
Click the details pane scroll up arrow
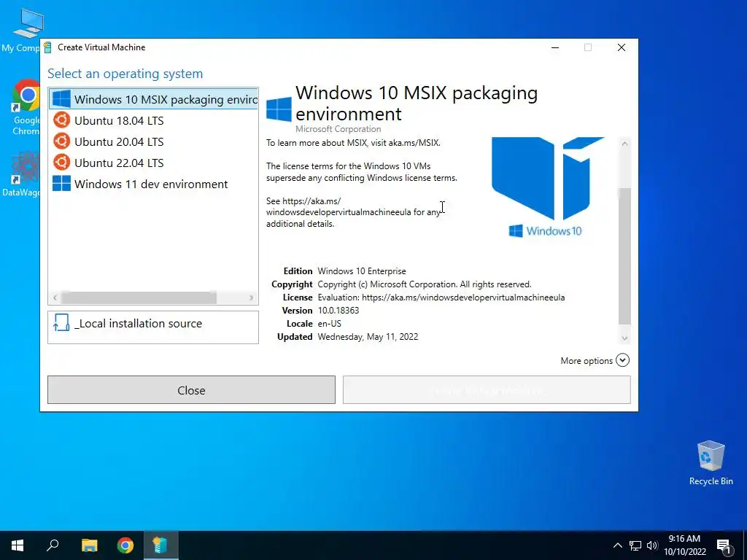pyautogui.click(x=624, y=144)
